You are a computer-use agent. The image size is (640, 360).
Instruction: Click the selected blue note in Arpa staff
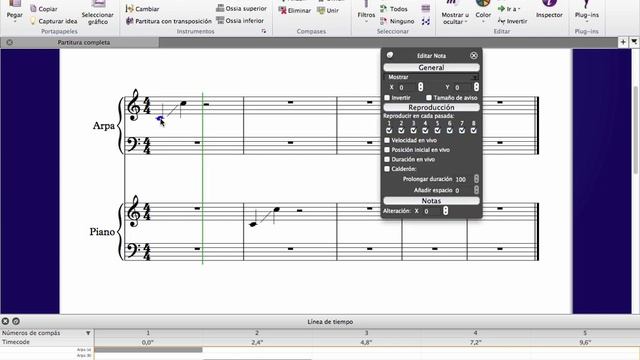click(x=160, y=119)
